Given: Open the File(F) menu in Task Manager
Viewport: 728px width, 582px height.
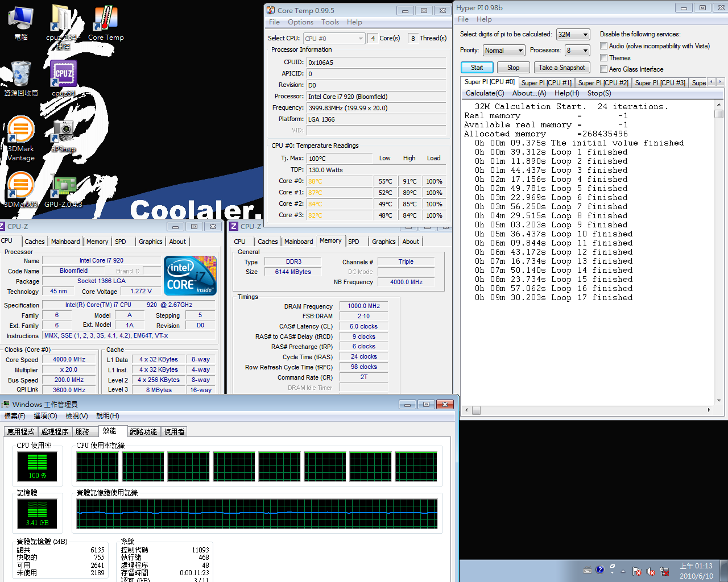Looking at the screenshot, I should [x=15, y=416].
